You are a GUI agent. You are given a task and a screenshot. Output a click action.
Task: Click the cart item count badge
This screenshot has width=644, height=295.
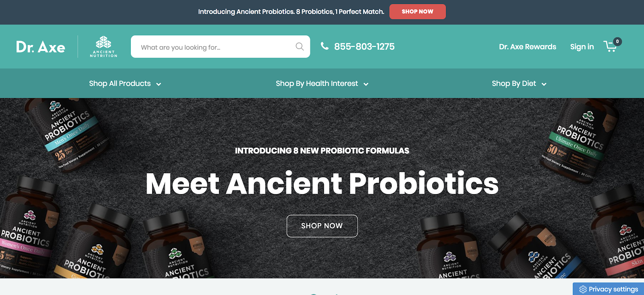tap(617, 41)
